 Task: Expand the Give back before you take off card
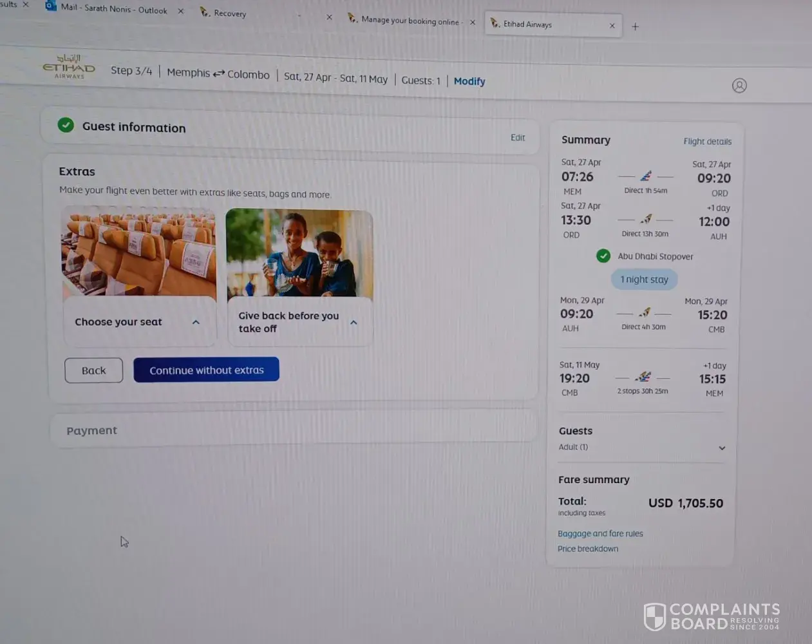coord(354,322)
